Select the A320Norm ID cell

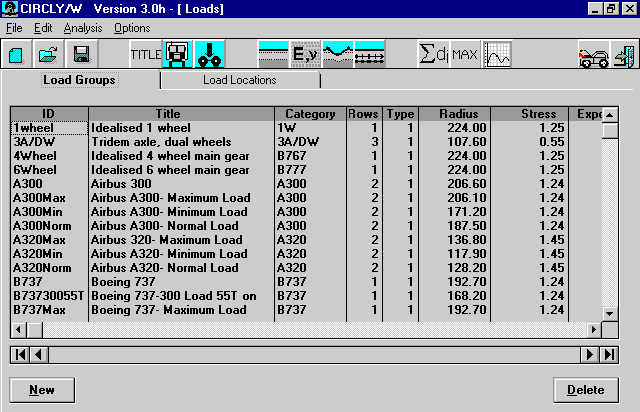(49, 268)
